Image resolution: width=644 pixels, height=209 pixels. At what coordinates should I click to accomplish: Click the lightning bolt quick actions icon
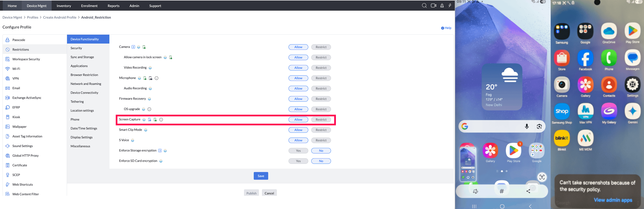(x=450, y=6)
